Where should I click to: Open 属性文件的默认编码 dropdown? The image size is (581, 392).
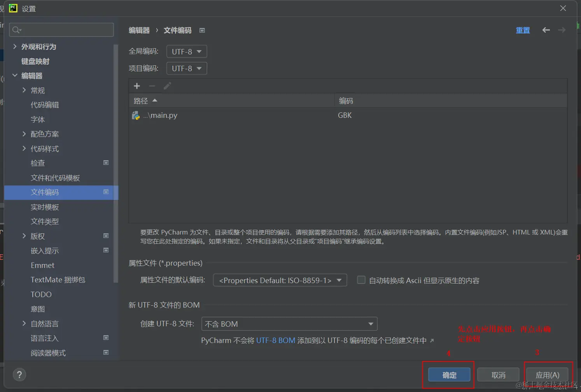point(280,280)
